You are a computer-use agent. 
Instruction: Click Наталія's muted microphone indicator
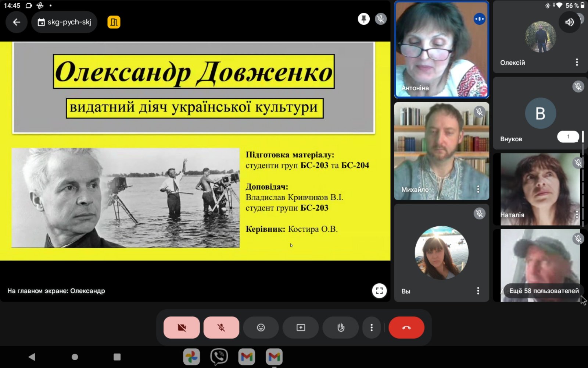578,163
